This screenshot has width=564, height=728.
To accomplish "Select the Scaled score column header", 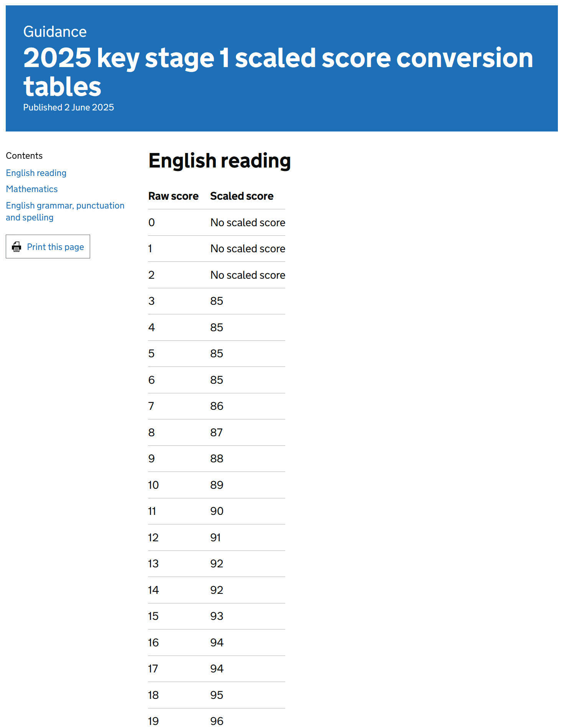I will pos(242,196).
